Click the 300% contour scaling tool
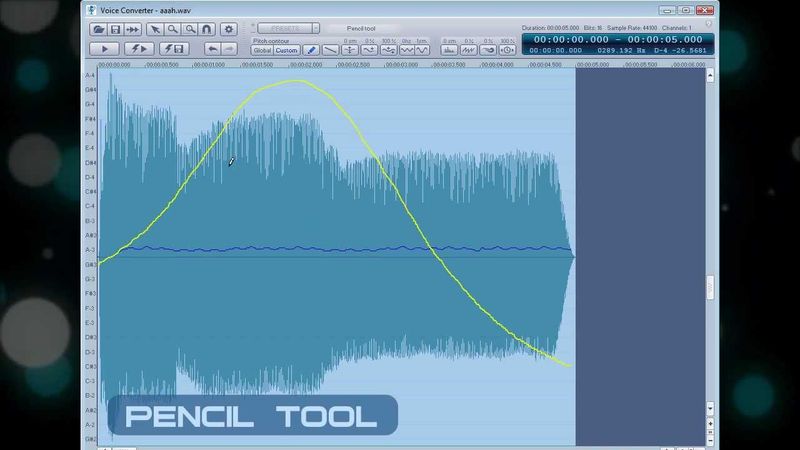 388,50
